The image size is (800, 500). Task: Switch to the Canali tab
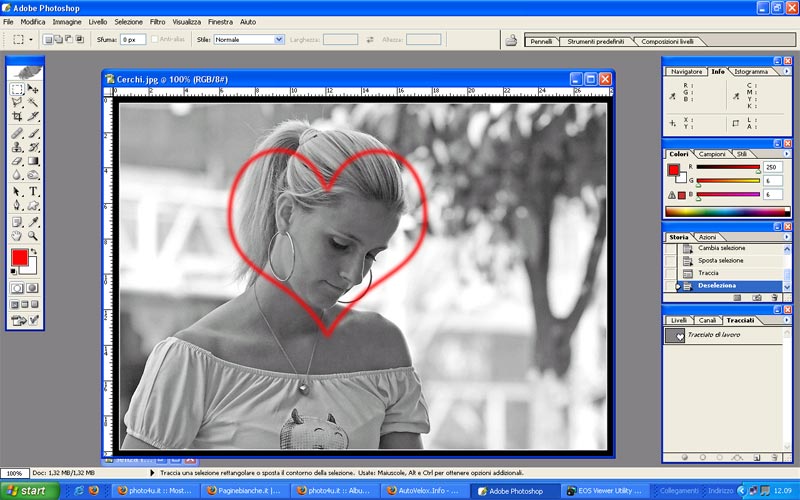pos(707,320)
